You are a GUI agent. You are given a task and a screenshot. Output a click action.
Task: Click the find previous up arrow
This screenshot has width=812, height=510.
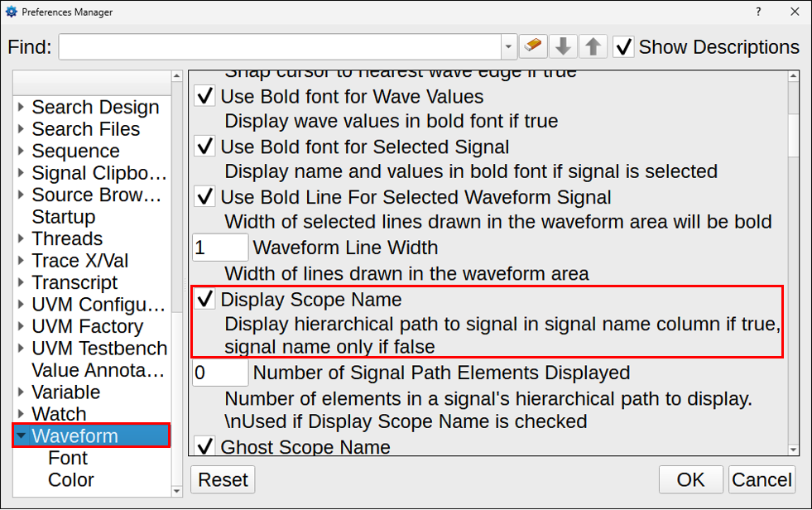[592, 46]
